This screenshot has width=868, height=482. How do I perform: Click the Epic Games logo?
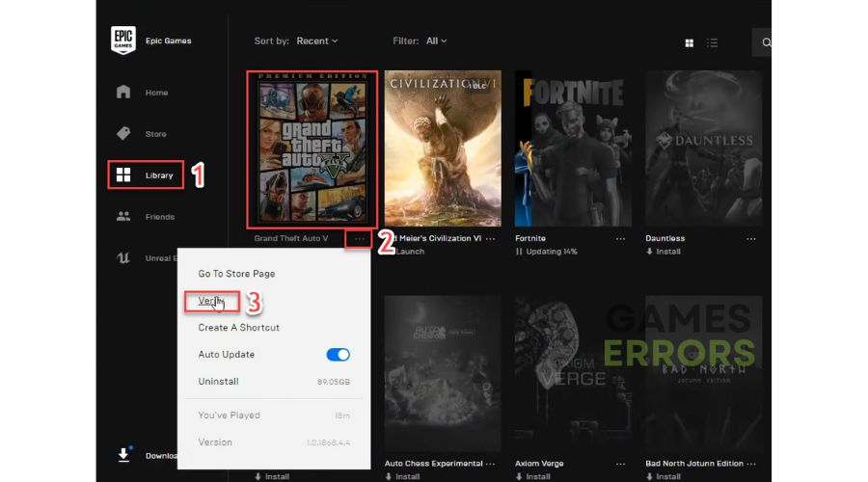click(x=122, y=40)
